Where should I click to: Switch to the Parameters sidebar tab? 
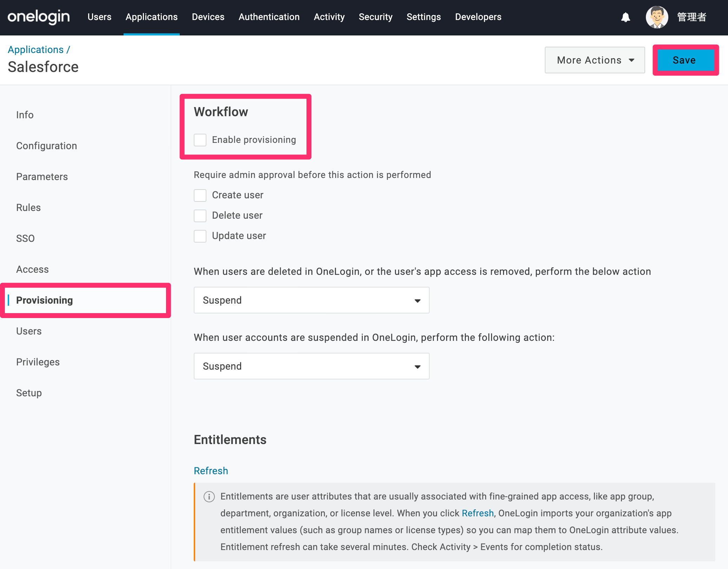click(x=42, y=177)
